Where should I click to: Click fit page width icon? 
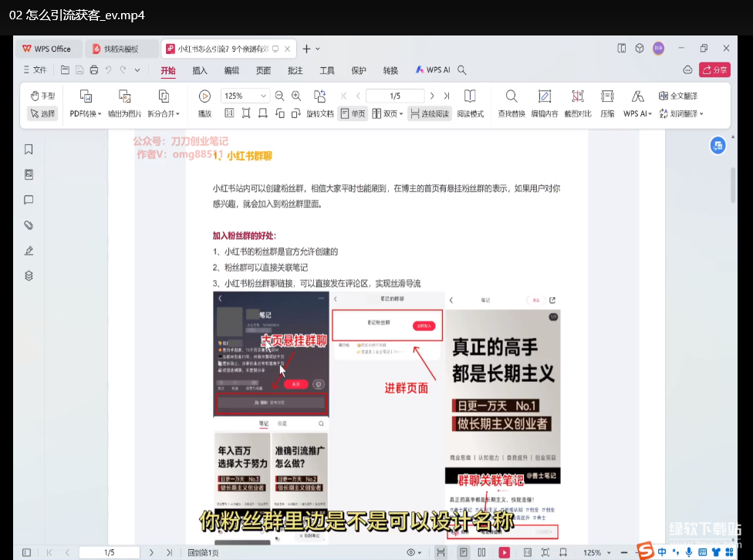[x=262, y=113]
